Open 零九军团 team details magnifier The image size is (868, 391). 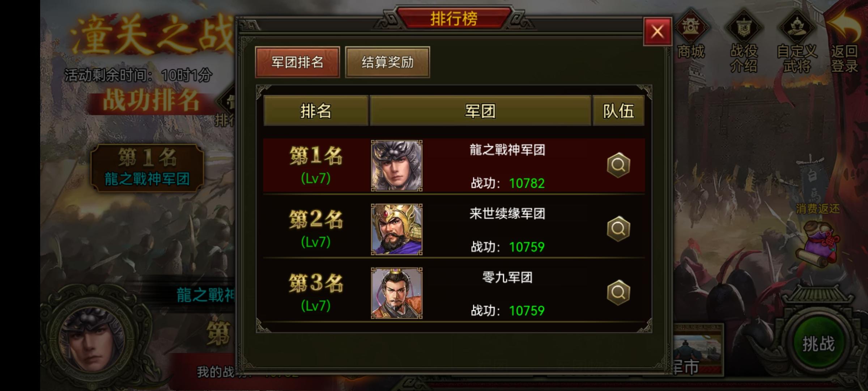(618, 293)
